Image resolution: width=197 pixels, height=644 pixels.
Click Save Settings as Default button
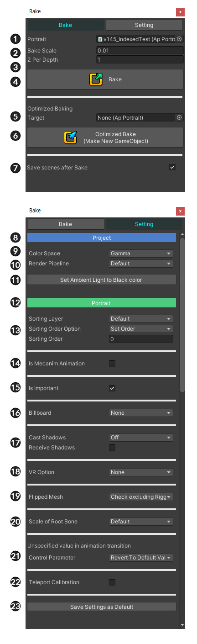tap(102, 607)
